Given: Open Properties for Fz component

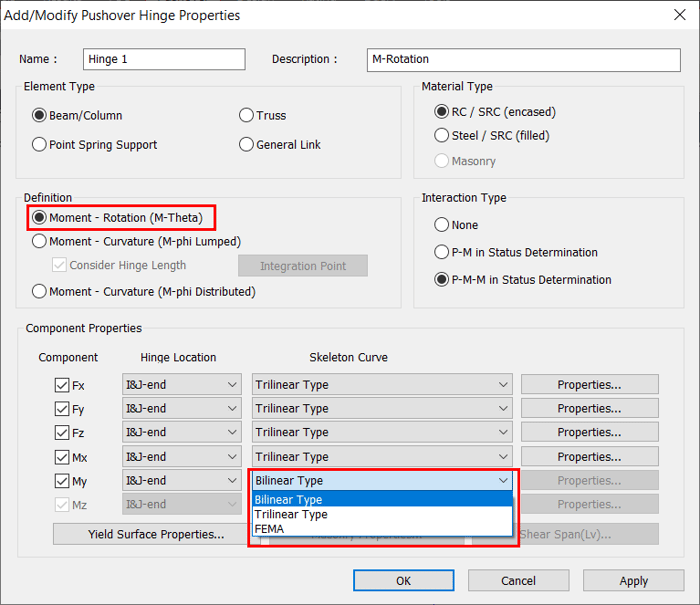Looking at the screenshot, I should pos(589,432).
